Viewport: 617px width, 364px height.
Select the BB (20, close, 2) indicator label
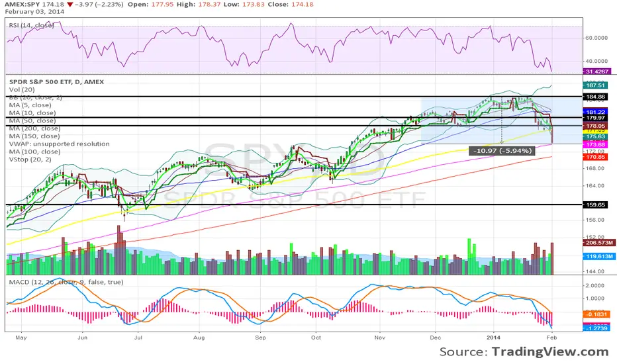click(35, 97)
